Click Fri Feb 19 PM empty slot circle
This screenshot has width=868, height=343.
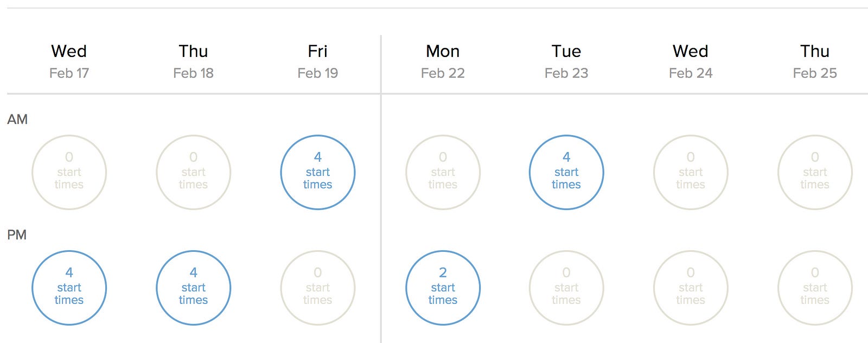tap(317, 288)
